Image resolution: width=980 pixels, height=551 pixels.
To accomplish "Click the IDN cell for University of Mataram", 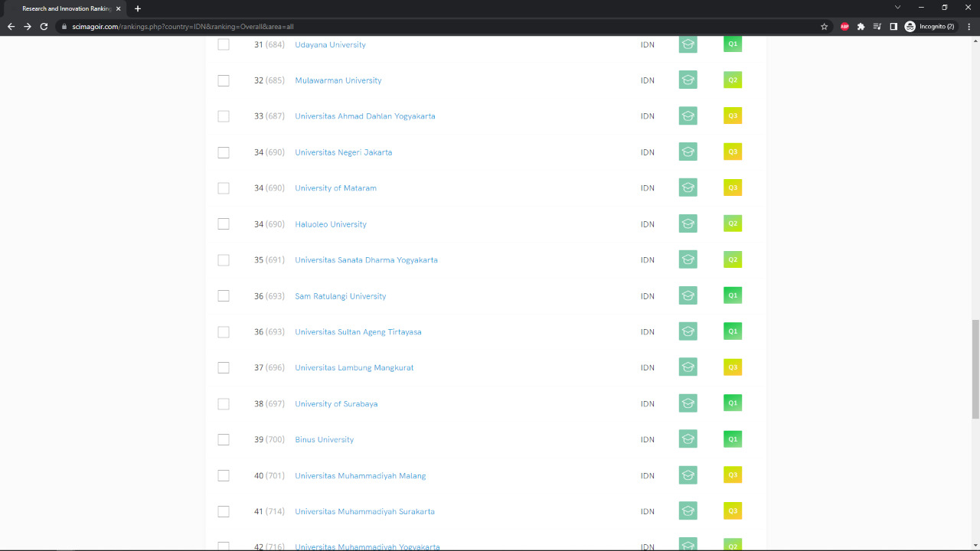I will pyautogui.click(x=648, y=188).
